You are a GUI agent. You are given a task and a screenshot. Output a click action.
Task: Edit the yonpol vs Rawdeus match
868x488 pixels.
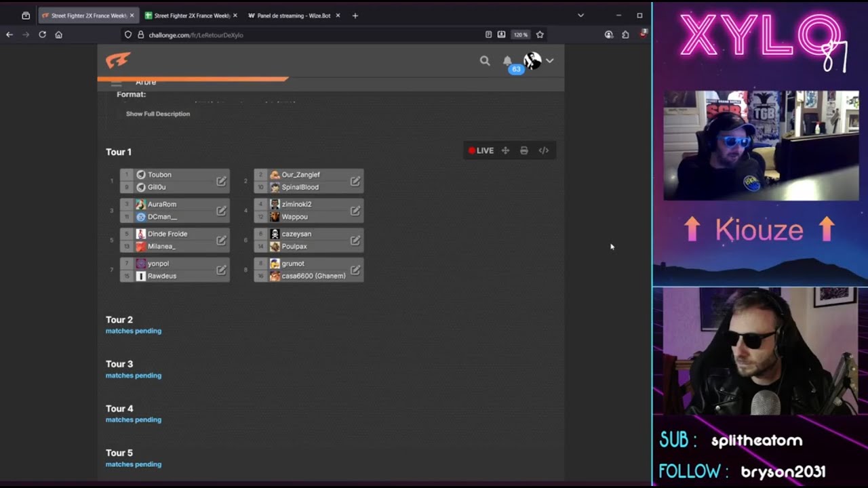pos(221,270)
